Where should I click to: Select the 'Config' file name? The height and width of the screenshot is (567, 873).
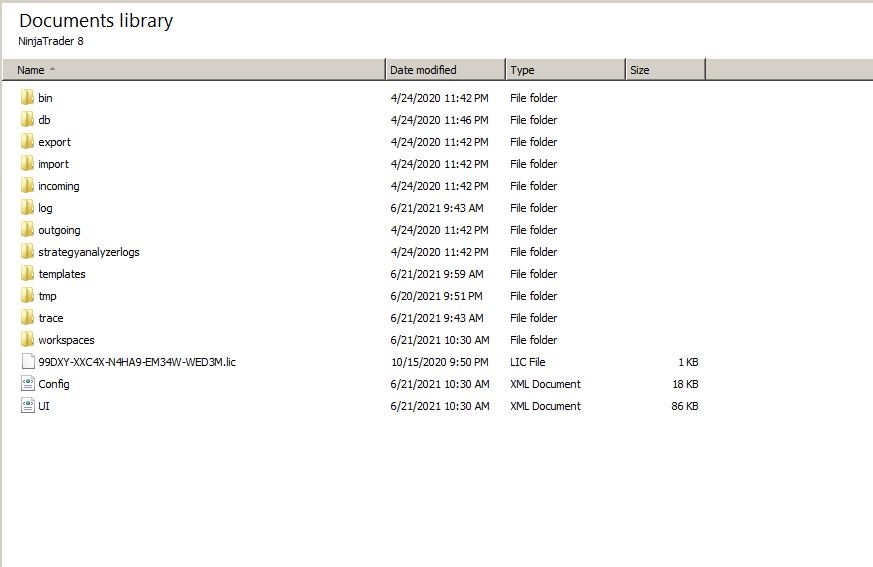tap(54, 384)
